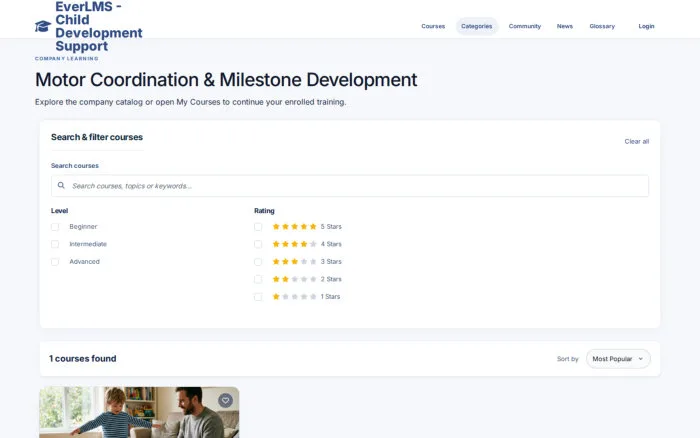
Task: Click the 3 Stars rating stars
Action: point(294,262)
